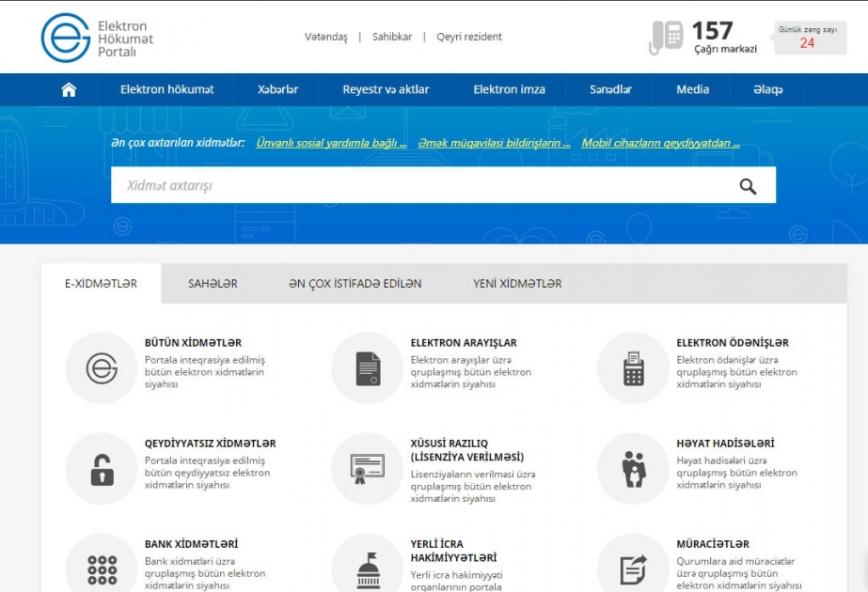Open the Bütün xidmətlər circular icon
This screenshot has width=868, height=592.
(x=102, y=368)
